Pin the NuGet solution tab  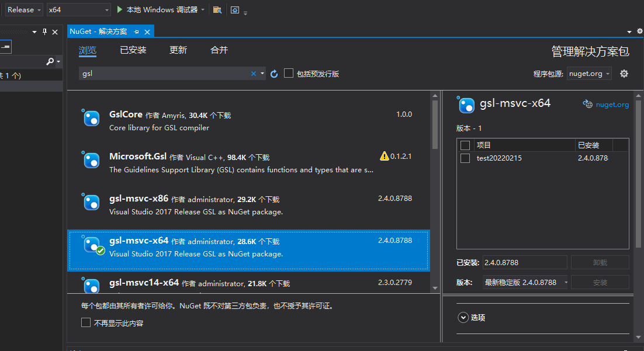coord(136,32)
